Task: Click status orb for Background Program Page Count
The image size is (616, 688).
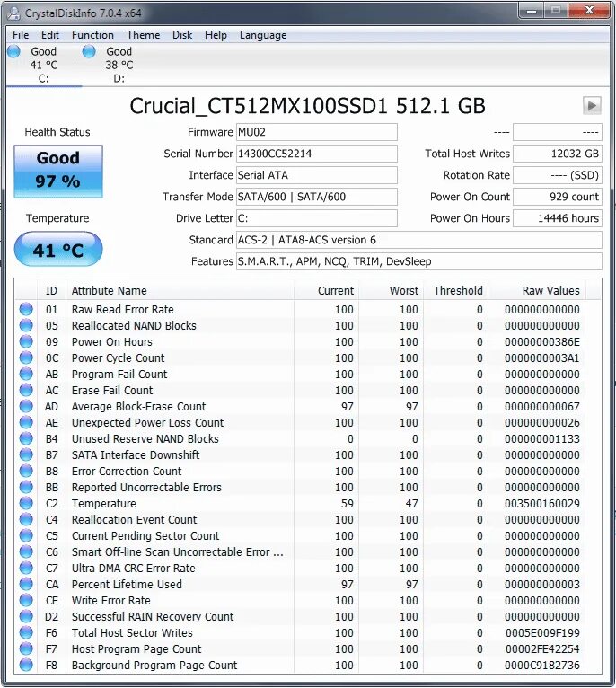Action: click(26, 665)
